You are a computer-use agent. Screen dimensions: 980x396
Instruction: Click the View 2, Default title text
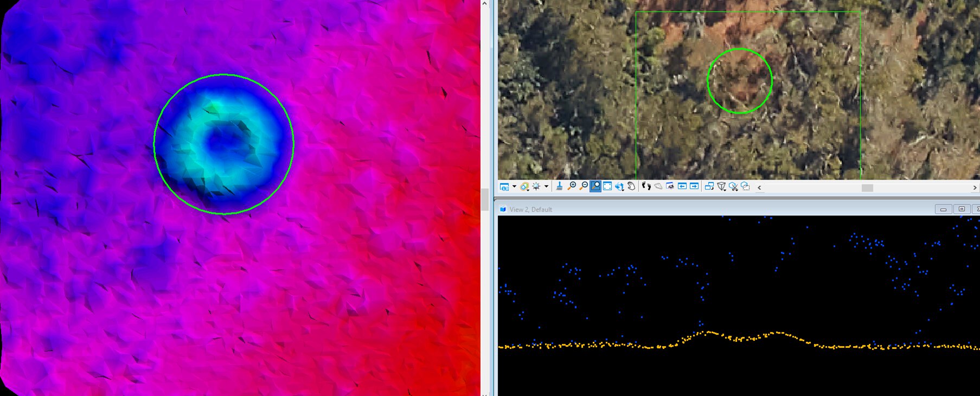pyautogui.click(x=530, y=209)
